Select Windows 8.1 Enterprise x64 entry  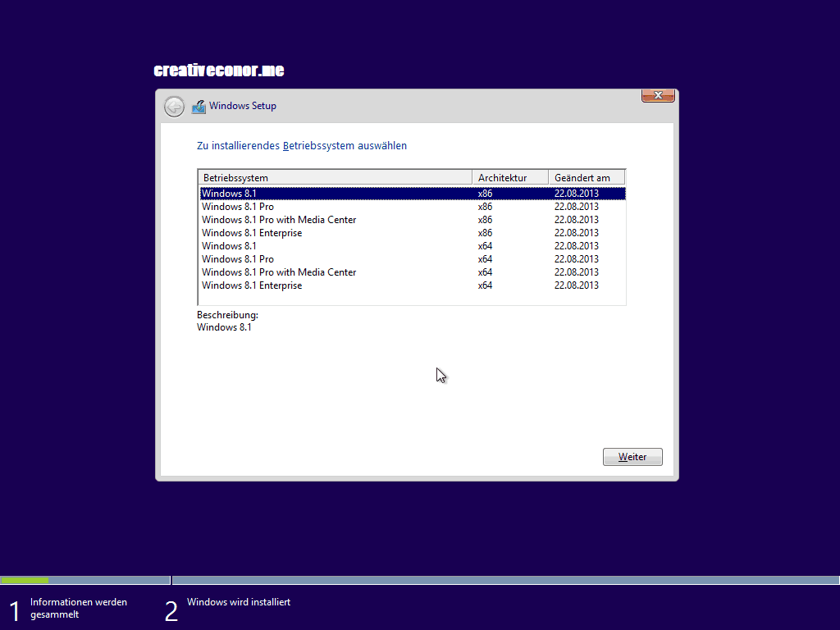pos(413,285)
